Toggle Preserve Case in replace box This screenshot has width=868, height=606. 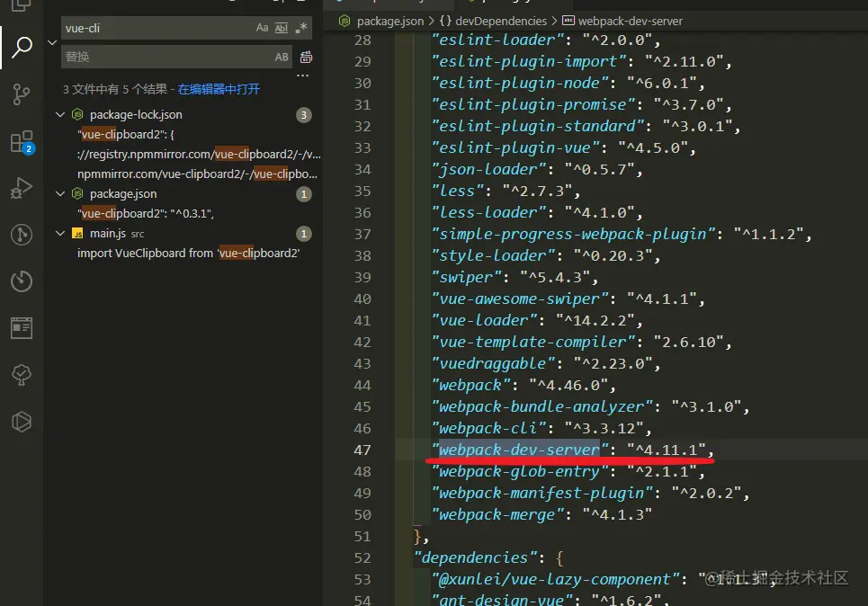pos(282,57)
